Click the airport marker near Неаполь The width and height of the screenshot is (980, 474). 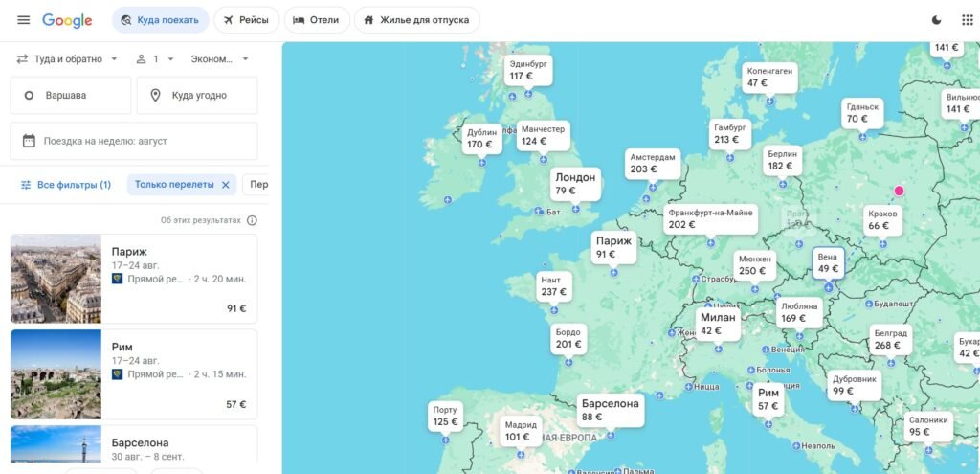[795, 446]
